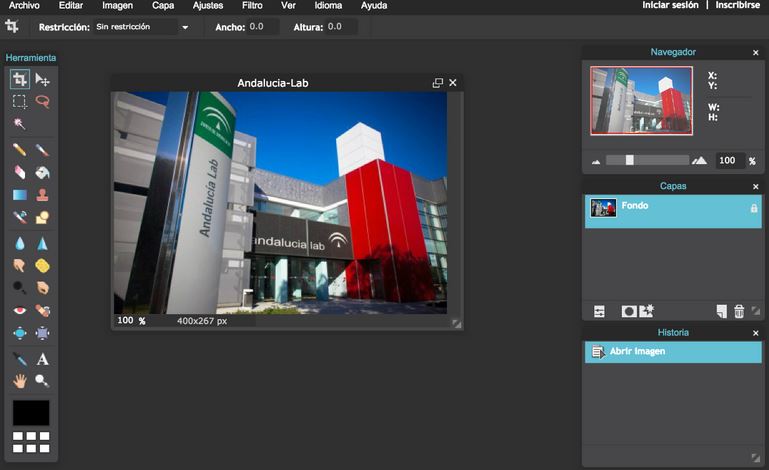Screen dimensions: 769x470
Task: Select the rectangular Marquee tool
Action: click(x=20, y=101)
